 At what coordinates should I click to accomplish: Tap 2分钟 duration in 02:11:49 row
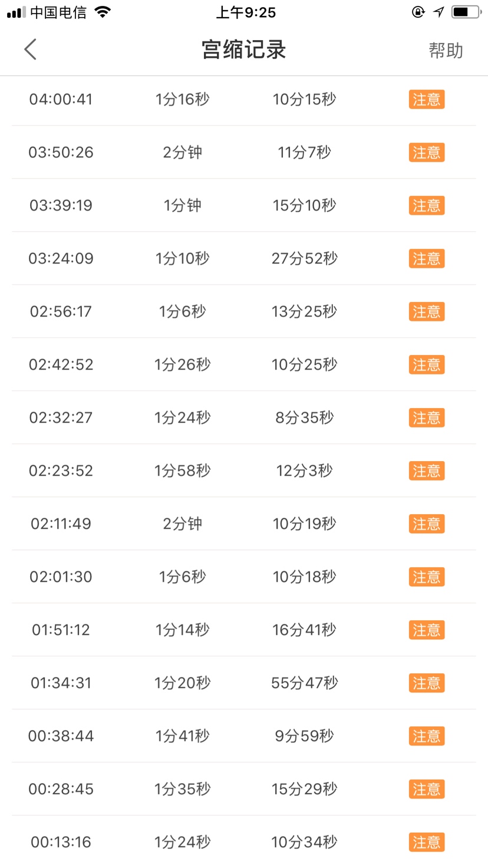pos(183,524)
